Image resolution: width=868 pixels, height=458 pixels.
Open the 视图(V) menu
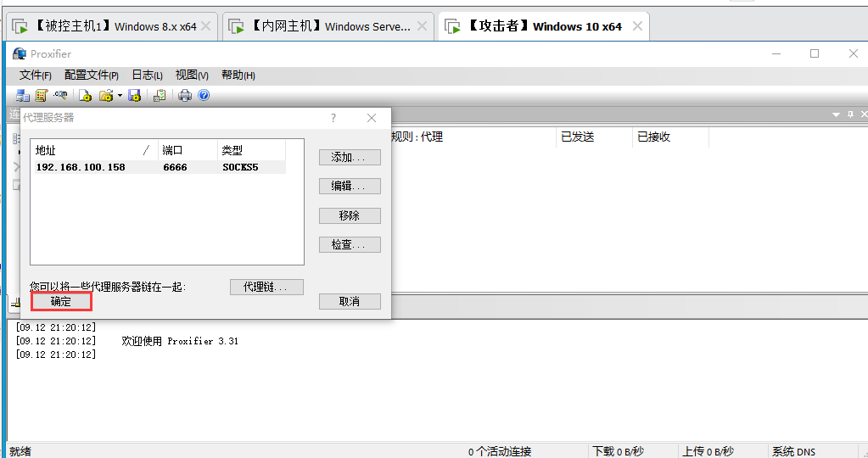pos(192,75)
